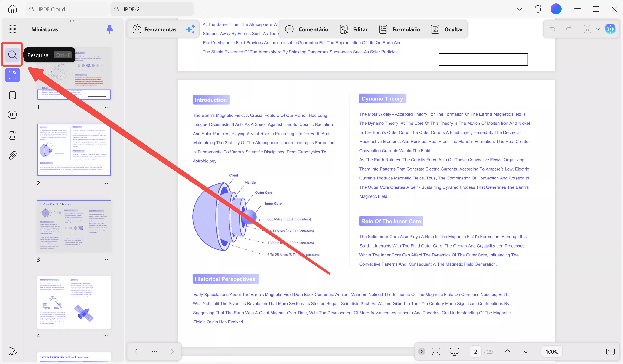623x364 pixels.
Task: Open page 2 thumbnail options menu
Action: 107,183
